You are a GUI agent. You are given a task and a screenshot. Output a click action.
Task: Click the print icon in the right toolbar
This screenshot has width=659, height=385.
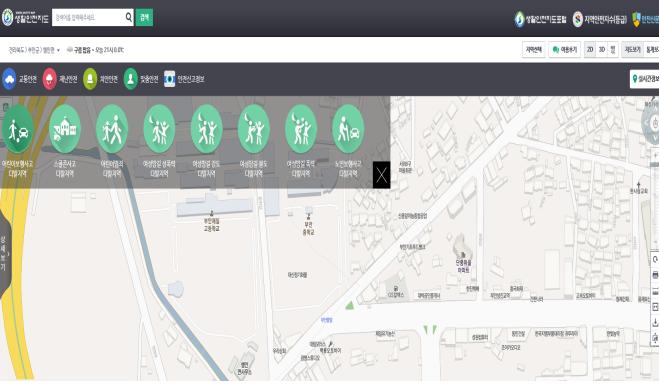[x=655, y=275]
